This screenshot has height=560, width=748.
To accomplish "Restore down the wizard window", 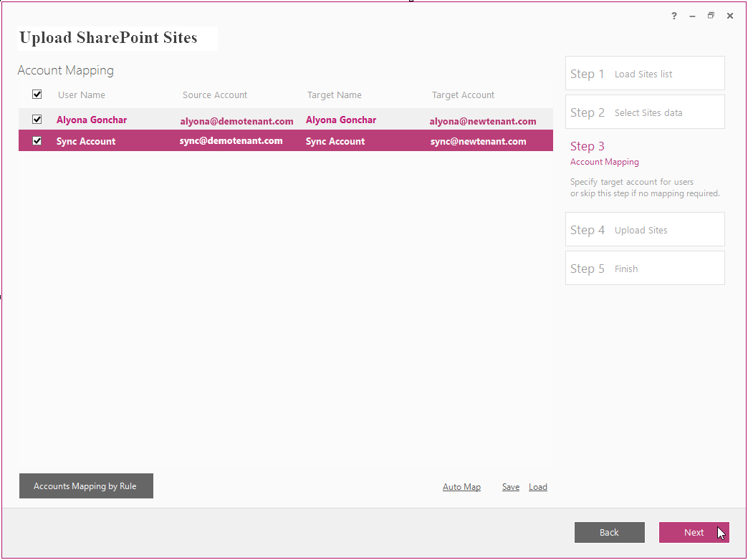I will click(711, 16).
